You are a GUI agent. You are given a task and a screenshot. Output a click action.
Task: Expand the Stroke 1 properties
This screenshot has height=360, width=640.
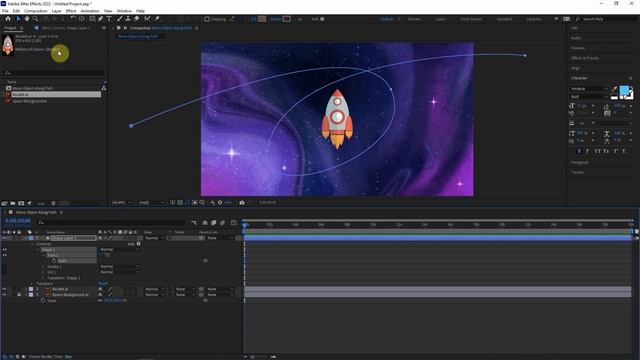tap(43, 267)
